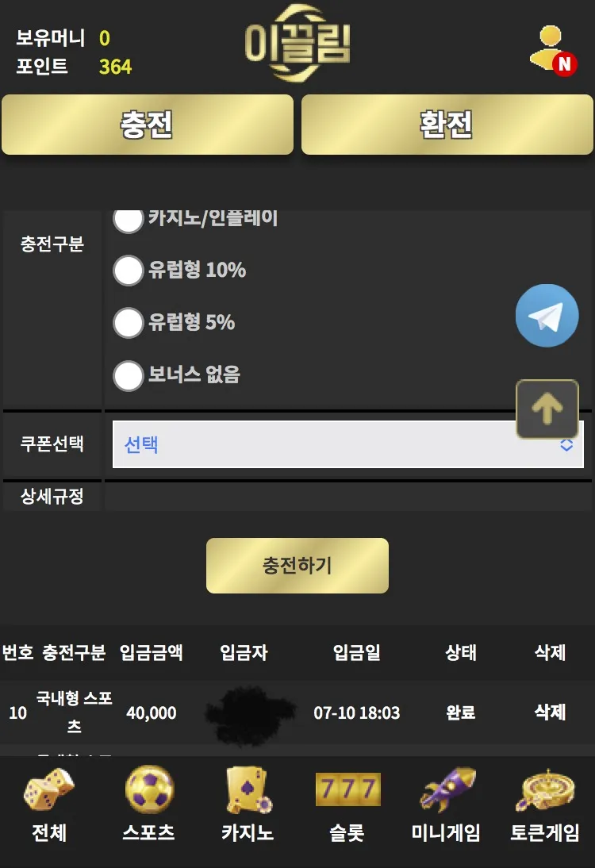Select the 유럽형 10% radio option

pyautogui.click(x=129, y=270)
